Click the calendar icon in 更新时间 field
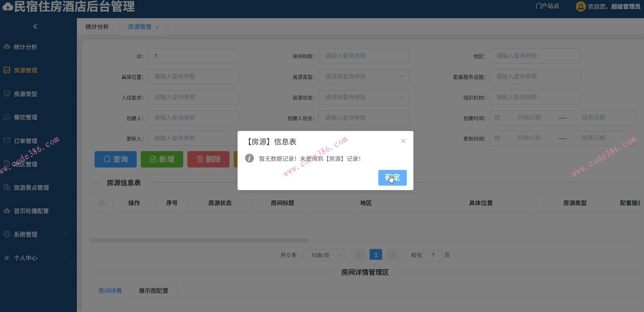The image size is (644, 312). (x=497, y=138)
